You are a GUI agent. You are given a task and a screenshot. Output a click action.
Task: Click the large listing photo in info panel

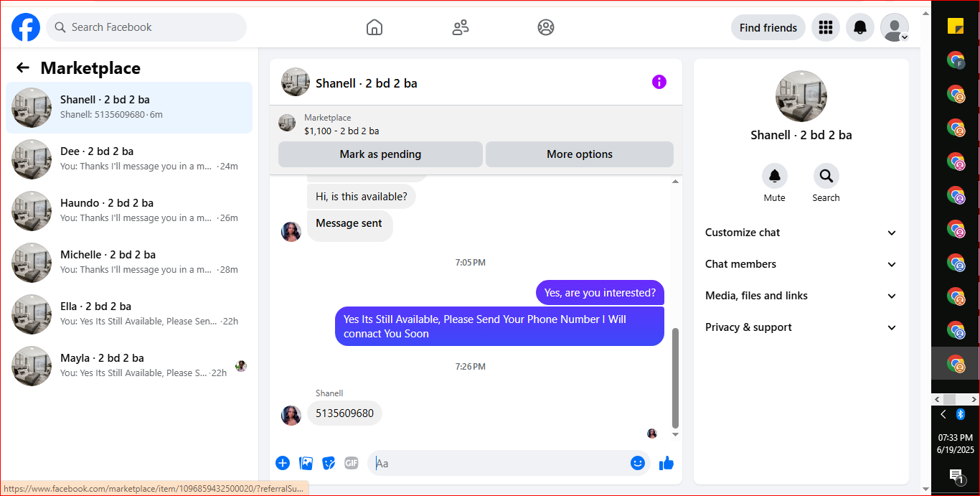(x=801, y=96)
